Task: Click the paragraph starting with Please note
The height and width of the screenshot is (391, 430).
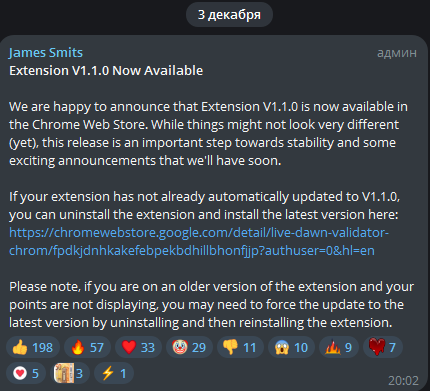Action: click(x=211, y=304)
